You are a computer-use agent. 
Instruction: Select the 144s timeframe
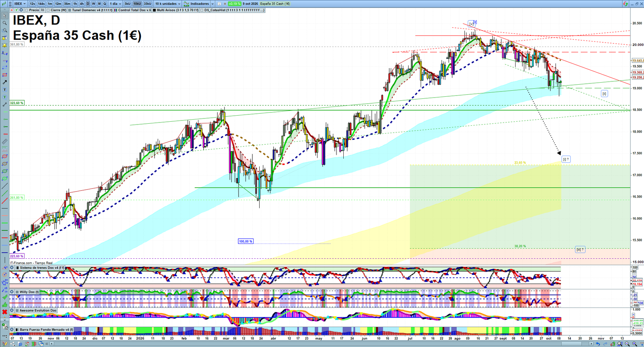(41, 4)
